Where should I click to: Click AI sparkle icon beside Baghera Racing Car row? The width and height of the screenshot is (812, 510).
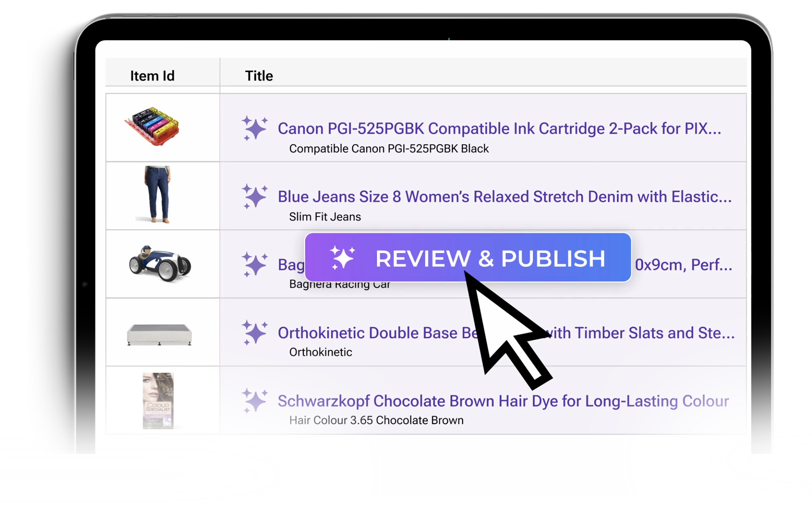254,264
